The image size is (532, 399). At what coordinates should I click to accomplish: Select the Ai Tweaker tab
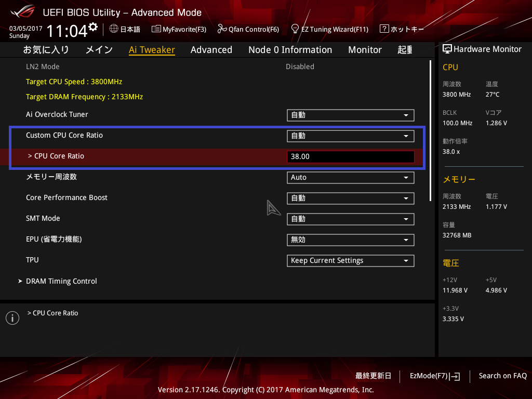(152, 50)
